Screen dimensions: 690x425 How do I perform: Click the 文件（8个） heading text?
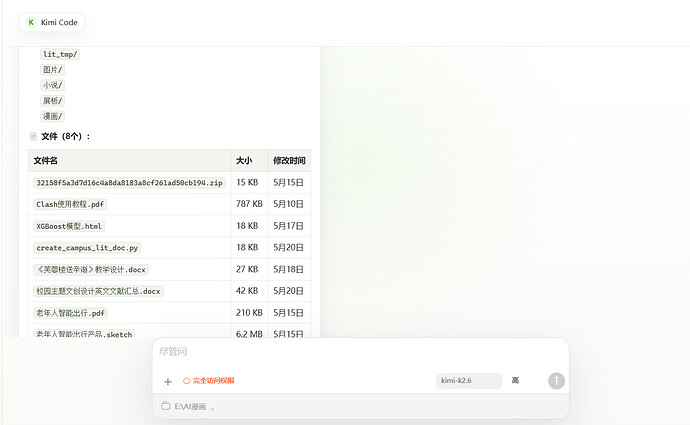(x=65, y=136)
